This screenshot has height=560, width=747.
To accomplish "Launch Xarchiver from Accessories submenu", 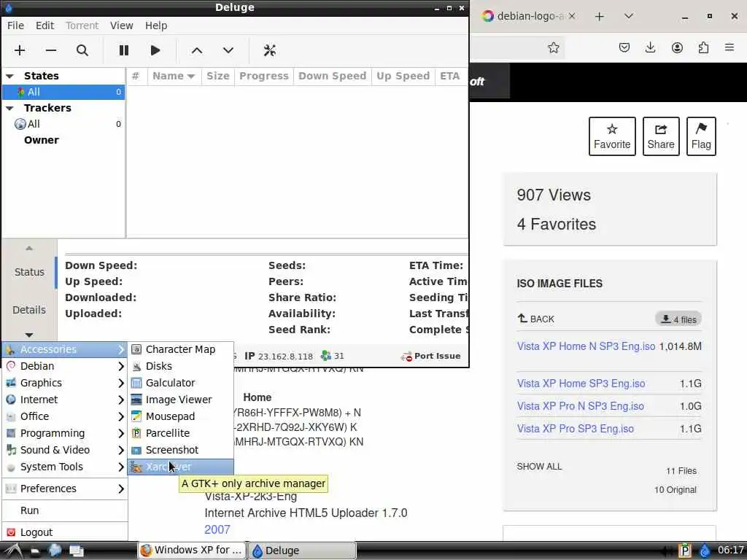I will point(181,467).
